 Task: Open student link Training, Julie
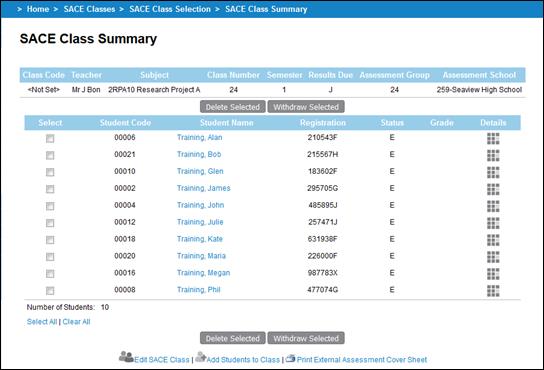[x=200, y=222]
